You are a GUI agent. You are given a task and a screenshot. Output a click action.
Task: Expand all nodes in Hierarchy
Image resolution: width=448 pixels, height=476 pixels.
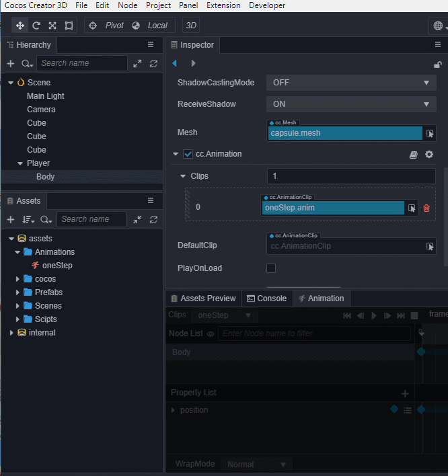[x=138, y=63]
